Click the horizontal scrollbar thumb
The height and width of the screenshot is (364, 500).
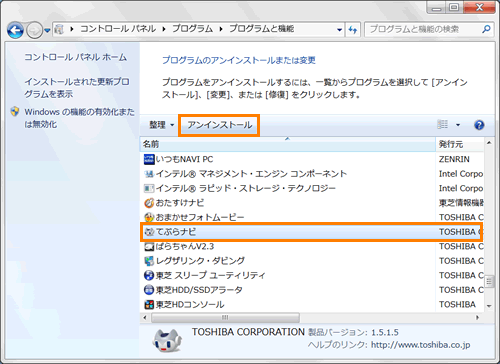pos(225,317)
